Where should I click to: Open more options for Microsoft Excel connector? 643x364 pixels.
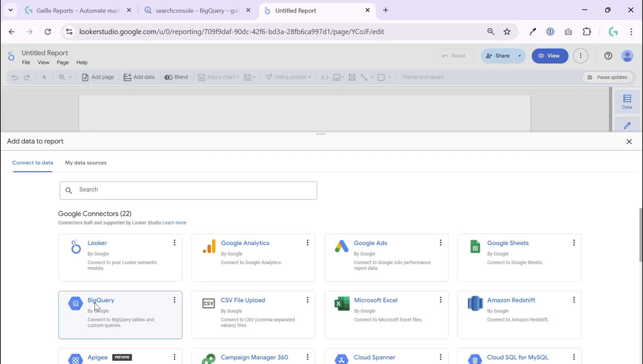click(x=440, y=300)
